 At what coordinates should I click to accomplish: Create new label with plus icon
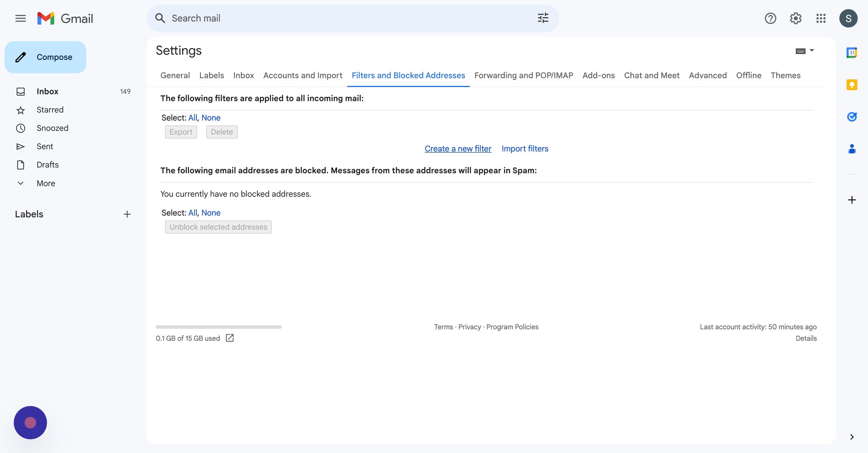point(127,214)
